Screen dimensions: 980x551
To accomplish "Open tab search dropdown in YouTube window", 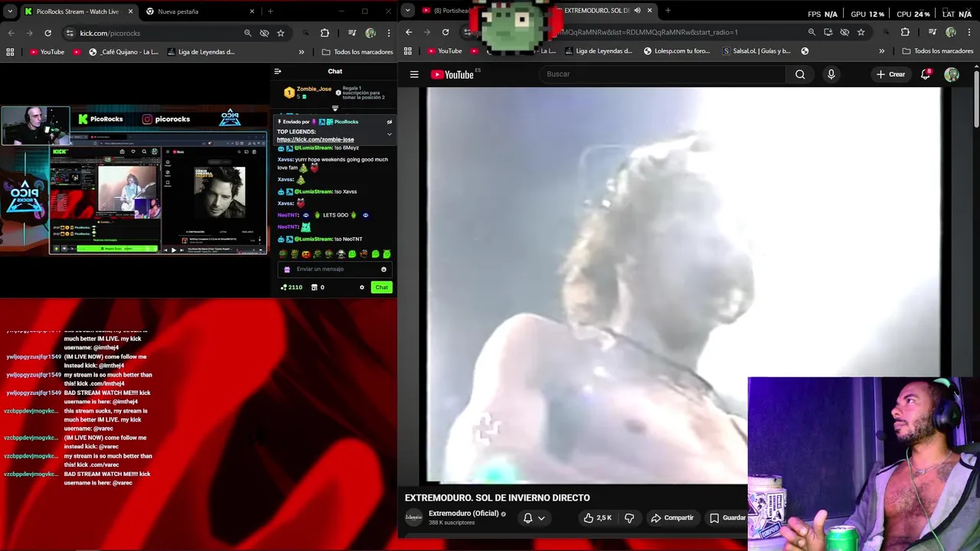I will pyautogui.click(x=407, y=10).
